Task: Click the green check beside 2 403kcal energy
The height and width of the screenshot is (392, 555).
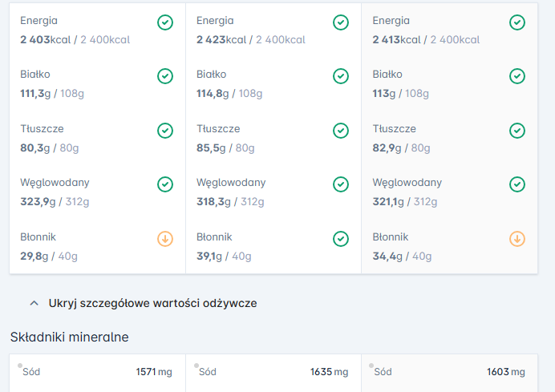Action: coord(164,22)
